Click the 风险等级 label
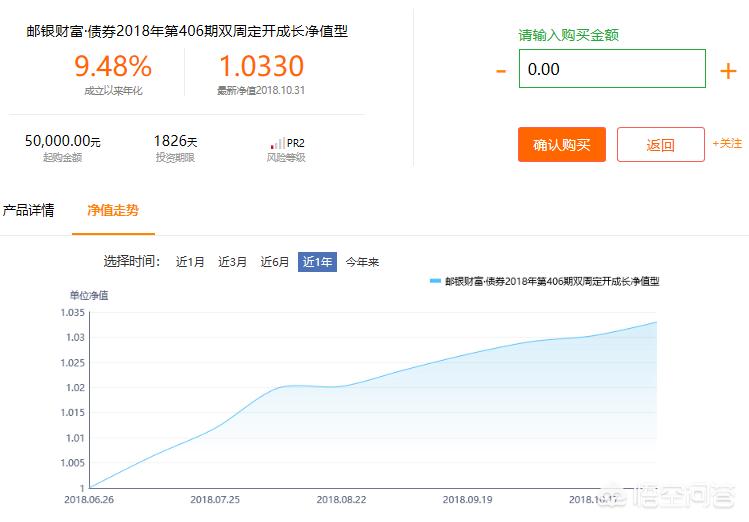 pyautogui.click(x=286, y=158)
